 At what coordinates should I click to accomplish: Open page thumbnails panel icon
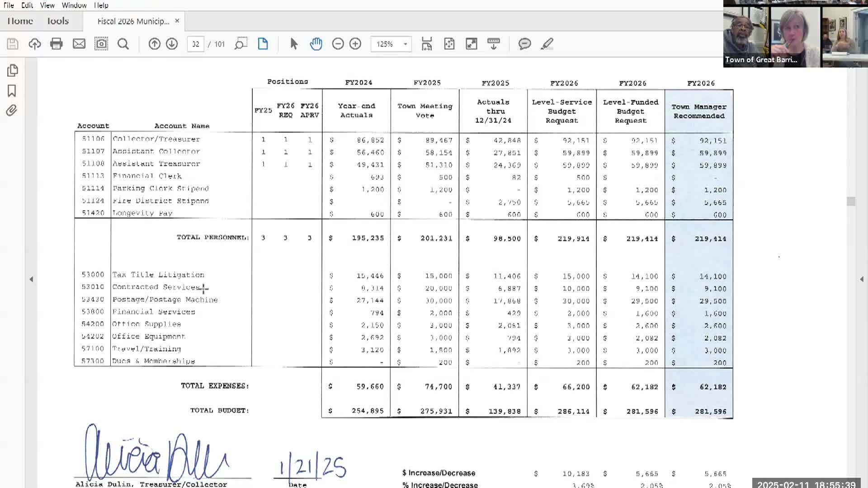(x=12, y=70)
